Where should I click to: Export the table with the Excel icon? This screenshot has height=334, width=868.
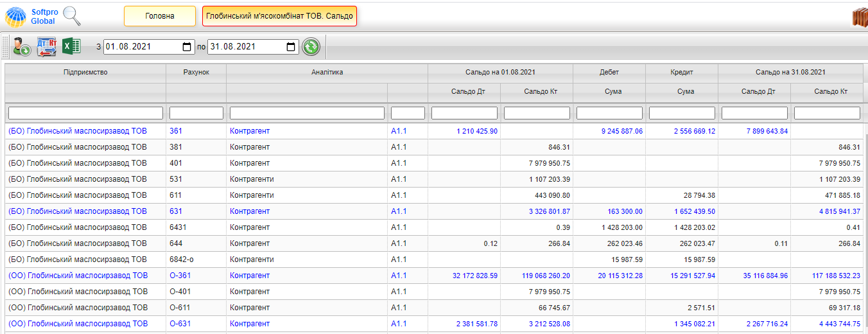71,46
